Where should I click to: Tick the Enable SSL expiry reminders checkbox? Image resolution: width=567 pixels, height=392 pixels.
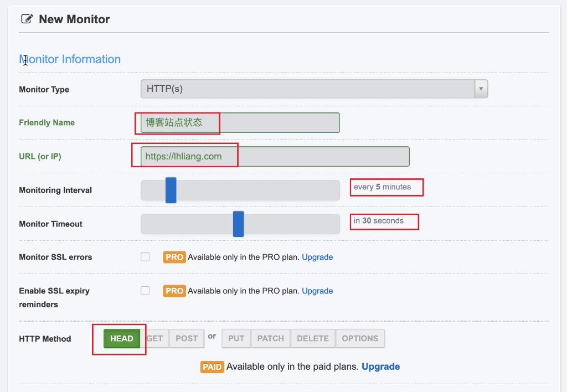(x=145, y=291)
